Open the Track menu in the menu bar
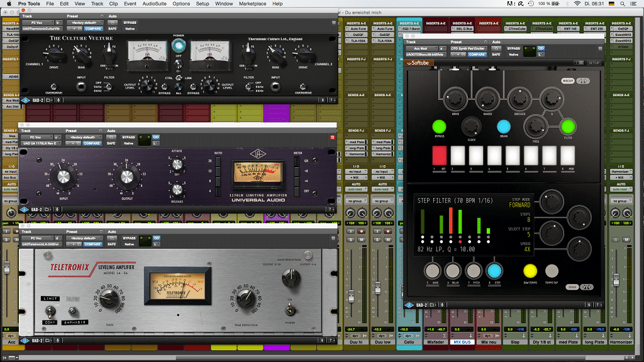The image size is (644, 362). [97, 4]
